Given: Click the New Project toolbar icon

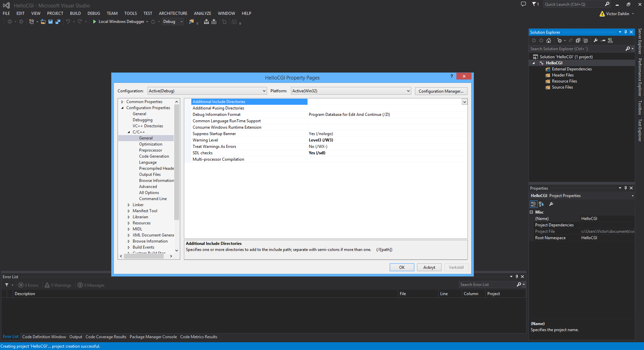Looking at the screenshot, I should (31, 22).
